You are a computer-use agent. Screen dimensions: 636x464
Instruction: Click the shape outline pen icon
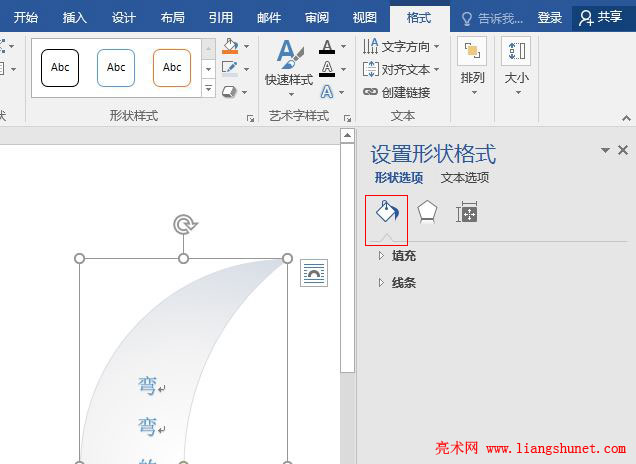point(230,69)
